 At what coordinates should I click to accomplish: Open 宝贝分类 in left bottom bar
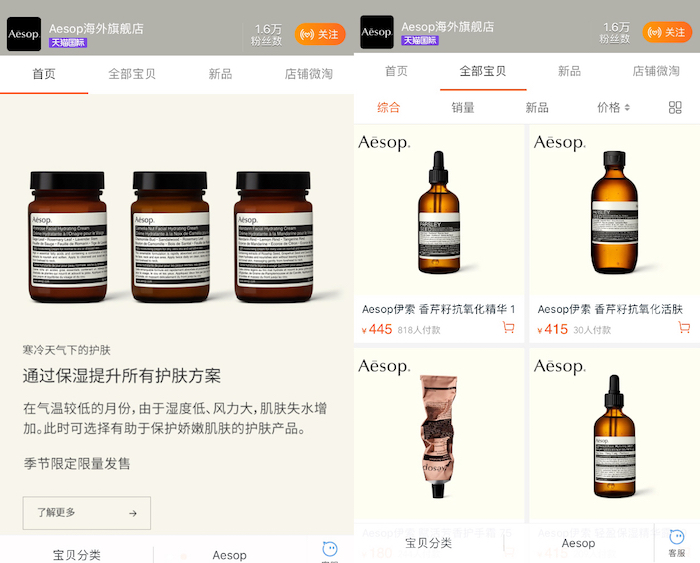click(76, 554)
